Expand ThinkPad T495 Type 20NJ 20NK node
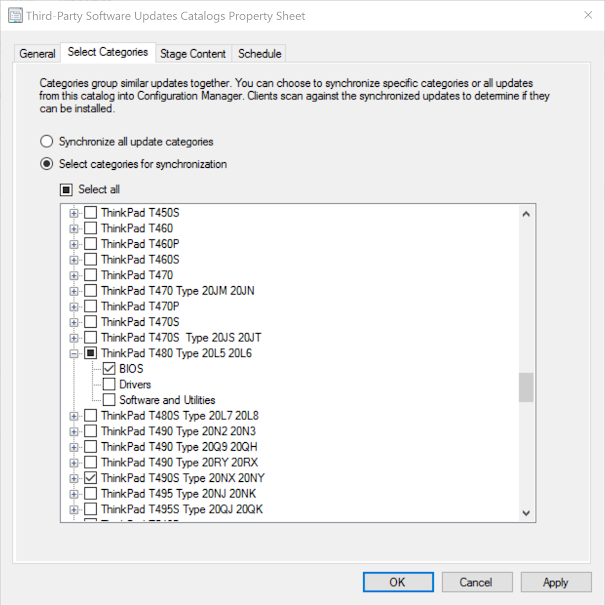The width and height of the screenshot is (605, 605). [x=74, y=494]
